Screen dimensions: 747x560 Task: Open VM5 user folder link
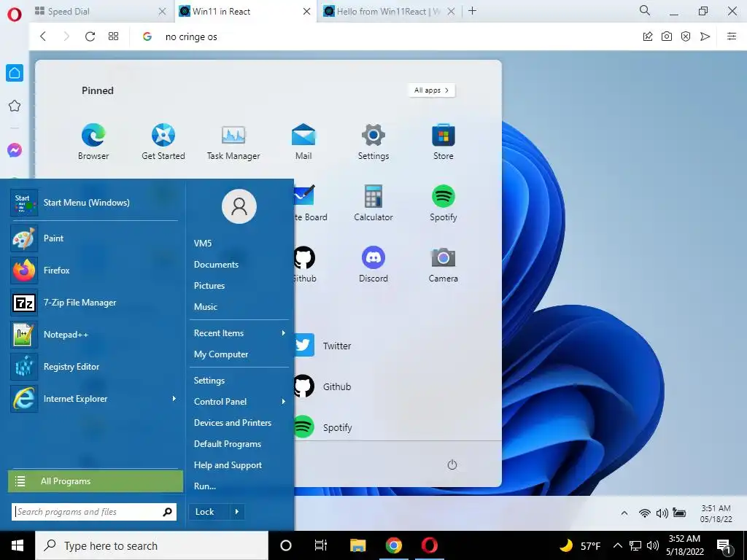(x=203, y=244)
